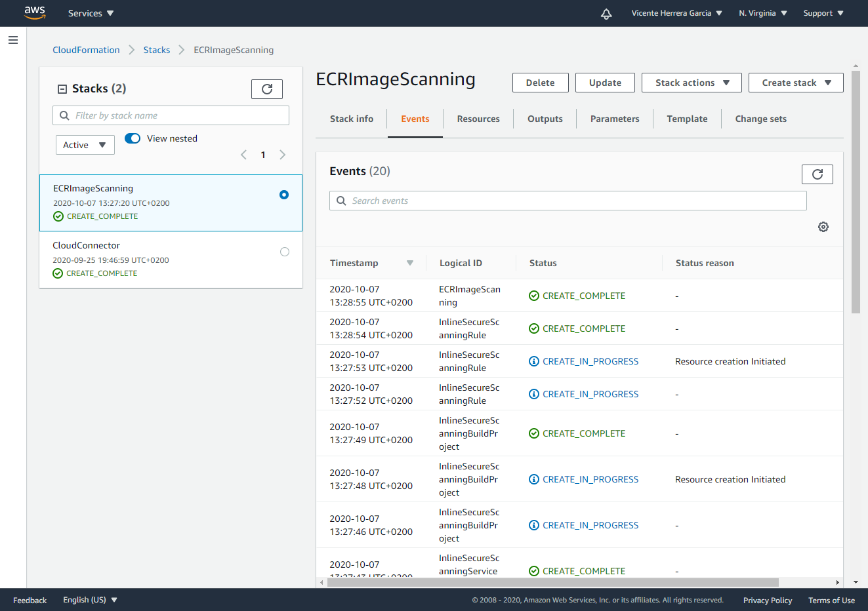Open Vicente Herrera Garcia account menu
The image size is (868, 611).
[x=676, y=13]
